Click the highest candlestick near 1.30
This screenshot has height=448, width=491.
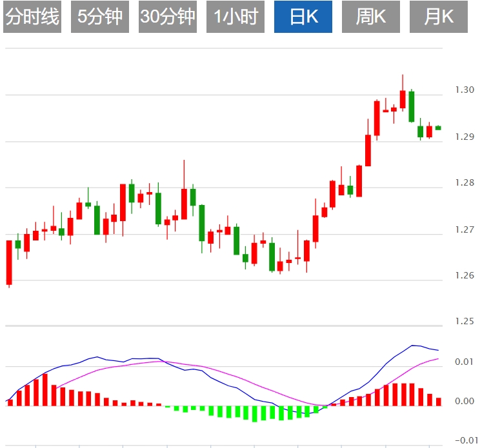[x=403, y=99]
